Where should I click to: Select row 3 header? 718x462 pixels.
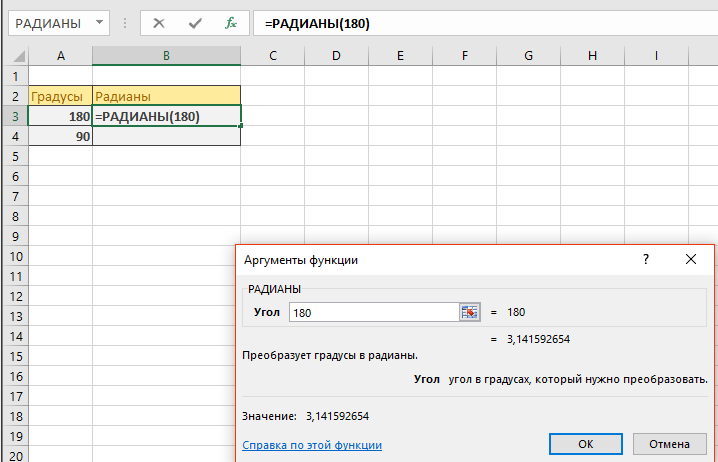(x=16, y=116)
